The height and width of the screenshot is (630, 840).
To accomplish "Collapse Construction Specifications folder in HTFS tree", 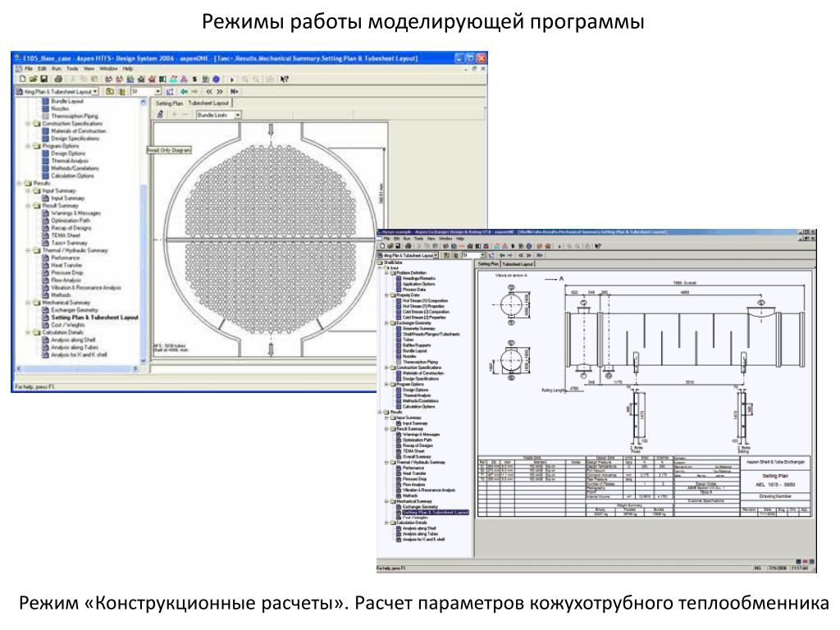I will pyautogui.click(x=29, y=124).
